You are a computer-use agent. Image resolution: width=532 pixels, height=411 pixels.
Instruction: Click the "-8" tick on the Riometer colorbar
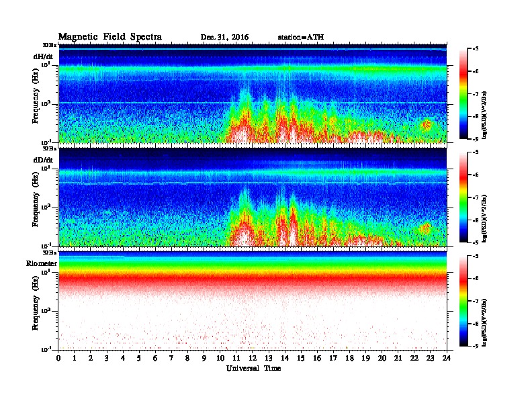pyautogui.click(x=476, y=324)
